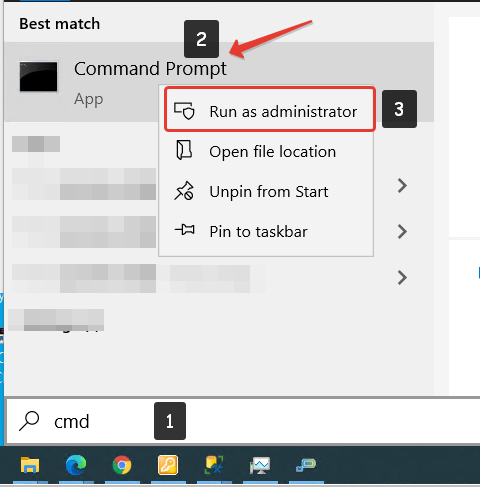
Task: Open the monitor chart app on taskbar
Action: pos(260,465)
